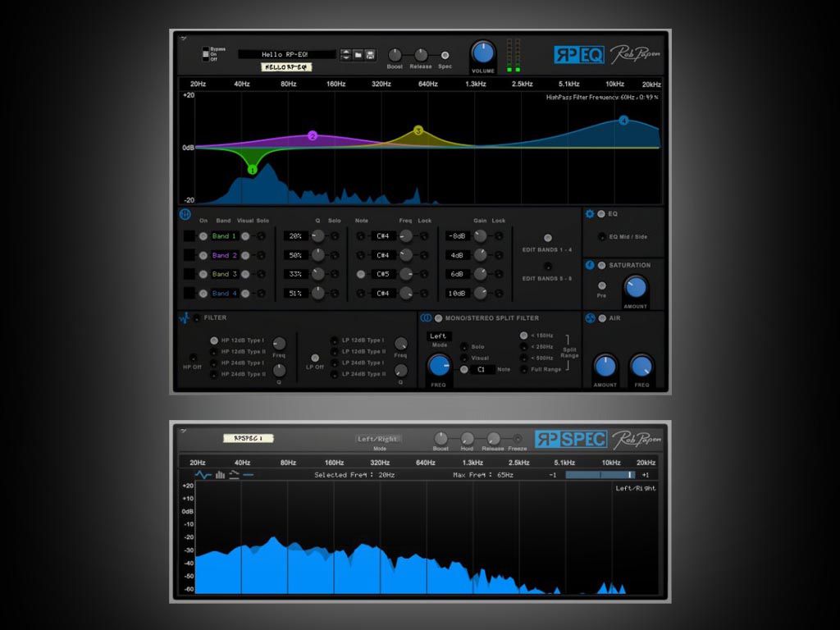Open the RP-SPEC Left/Right mode selector

[x=378, y=439]
